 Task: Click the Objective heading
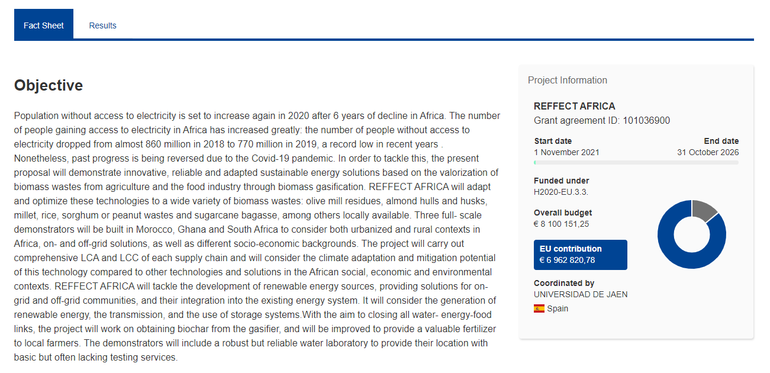49,85
